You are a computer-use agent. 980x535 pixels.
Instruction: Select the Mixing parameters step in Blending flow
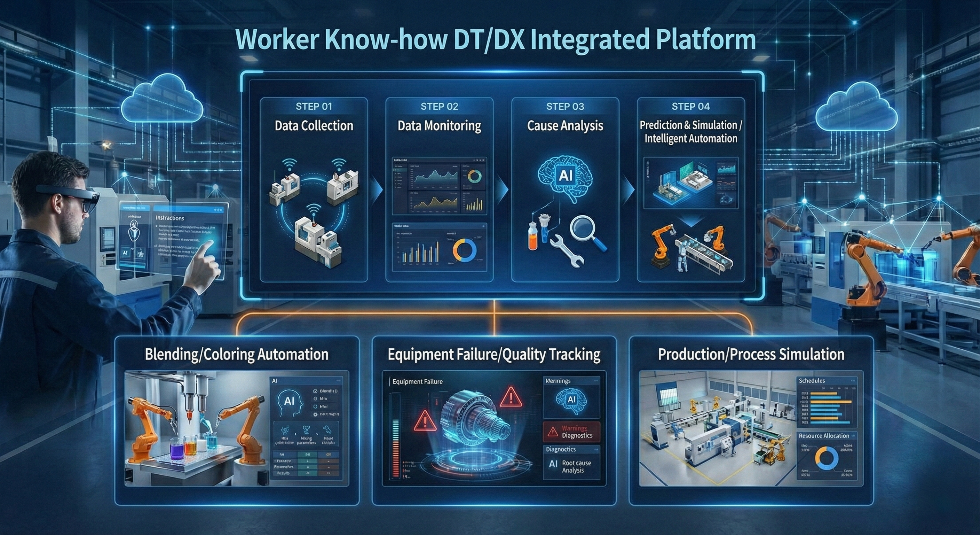pyautogui.click(x=306, y=435)
